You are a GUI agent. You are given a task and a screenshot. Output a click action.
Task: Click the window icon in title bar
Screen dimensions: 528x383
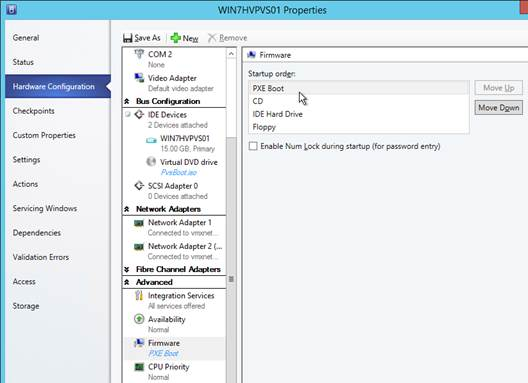[x=11, y=9]
